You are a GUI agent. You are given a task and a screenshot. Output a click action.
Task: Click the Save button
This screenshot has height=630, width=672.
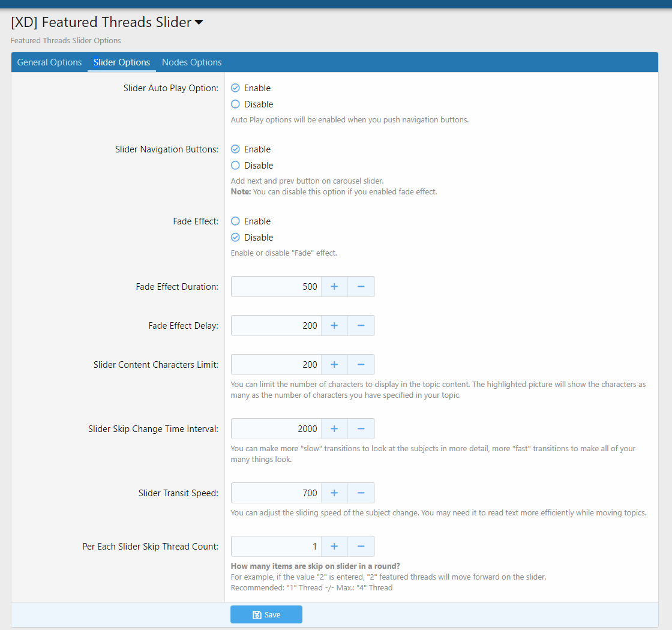266,614
